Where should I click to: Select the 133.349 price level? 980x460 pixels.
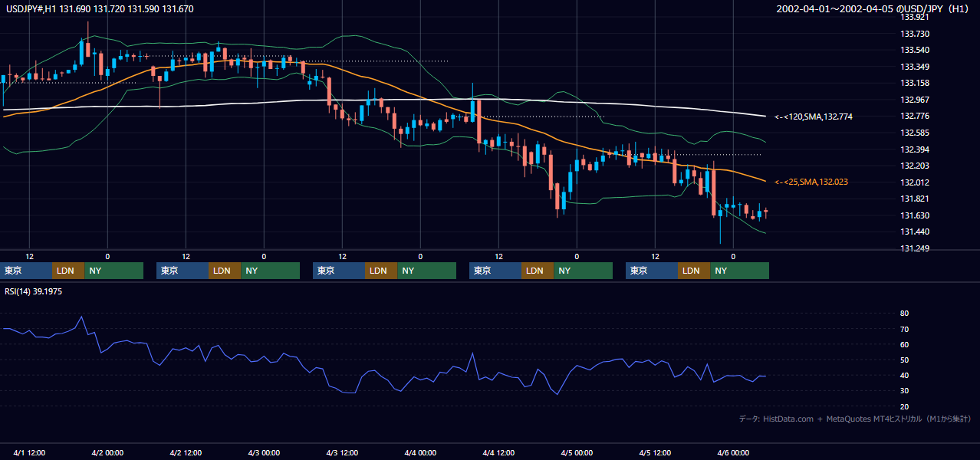click(x=915, y=67)
